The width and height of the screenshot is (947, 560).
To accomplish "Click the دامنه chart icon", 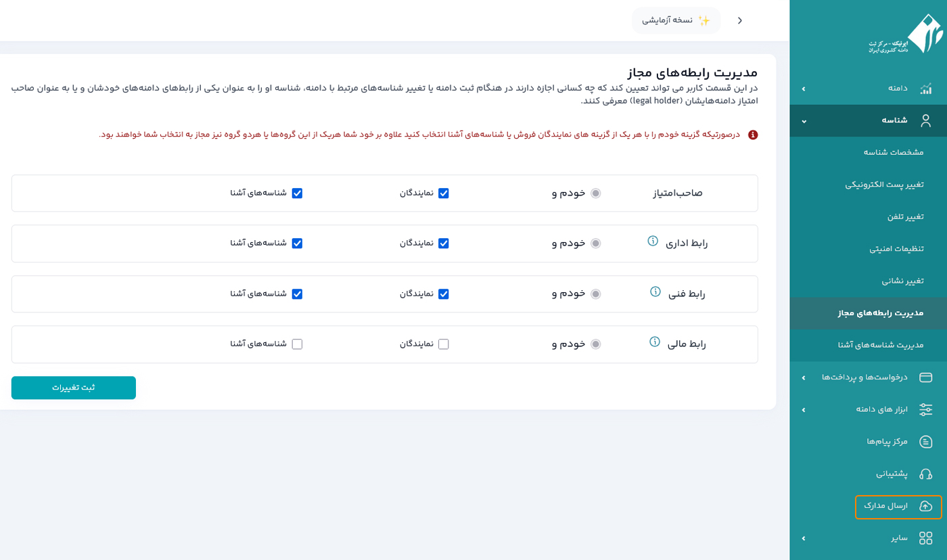I will tap(925, 89).
